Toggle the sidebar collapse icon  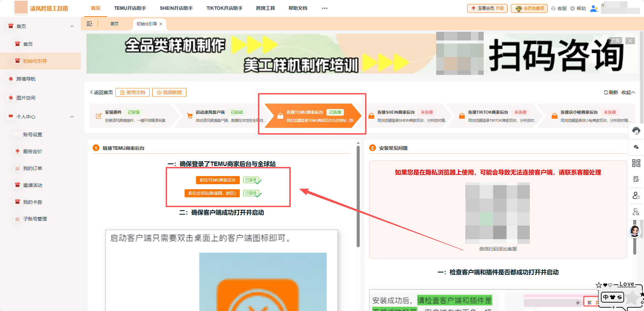(89, 24)
